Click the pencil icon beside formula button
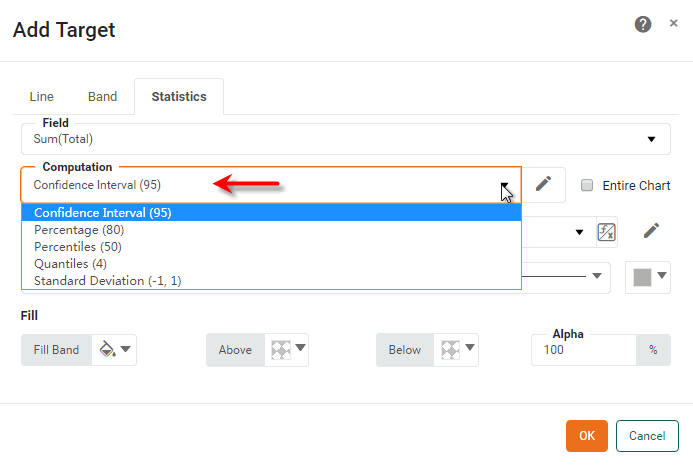The image size is (693, 466). 651,231
